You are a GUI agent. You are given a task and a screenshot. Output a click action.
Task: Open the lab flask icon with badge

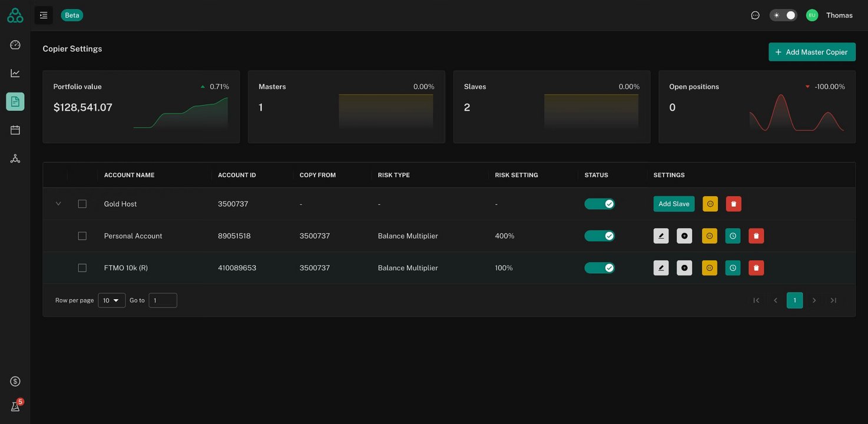click(15, 406)
